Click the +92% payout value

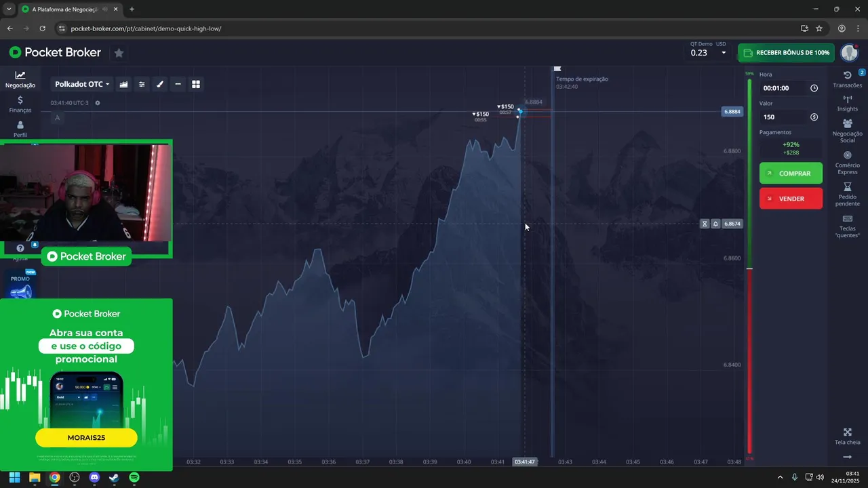[791, 144]
